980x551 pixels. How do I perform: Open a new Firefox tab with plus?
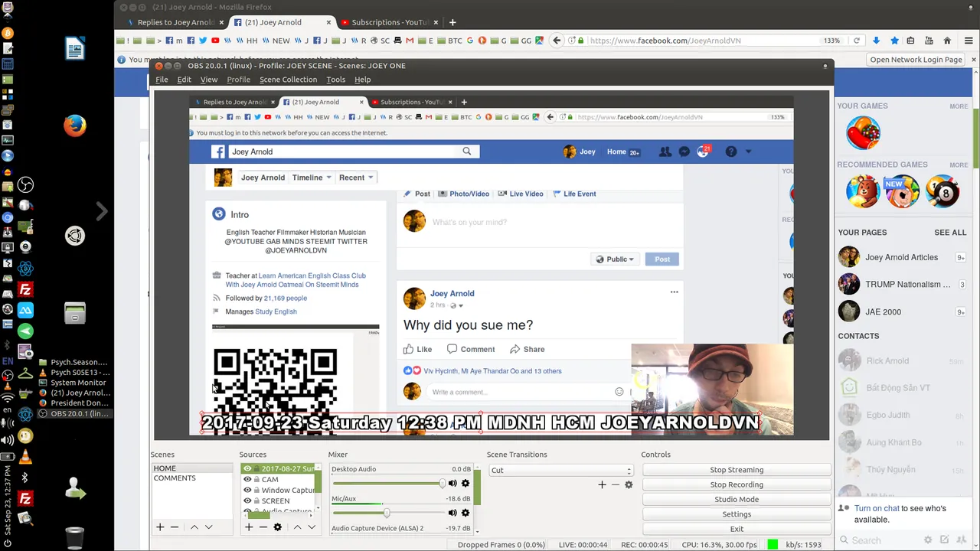coord(452,22)
